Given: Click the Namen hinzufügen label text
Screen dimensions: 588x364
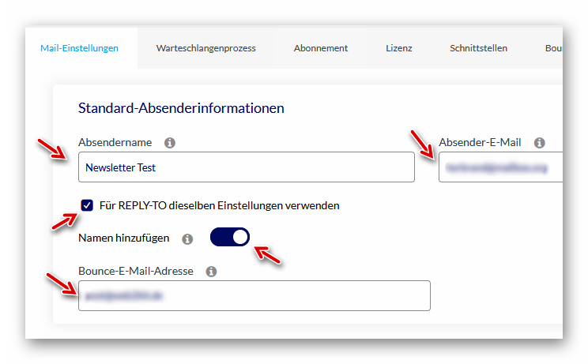Looking at the screenshot, I should (x=123, y=238).
